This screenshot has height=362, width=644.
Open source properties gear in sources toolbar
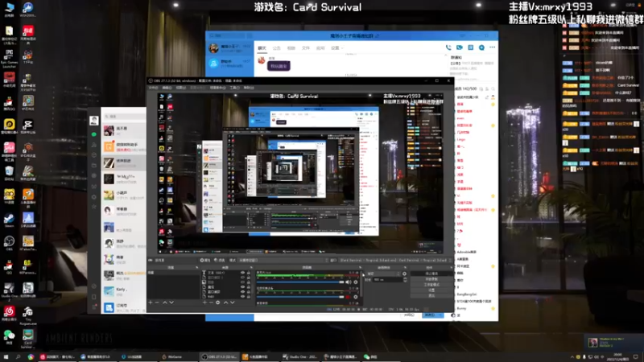click(218, 302)
